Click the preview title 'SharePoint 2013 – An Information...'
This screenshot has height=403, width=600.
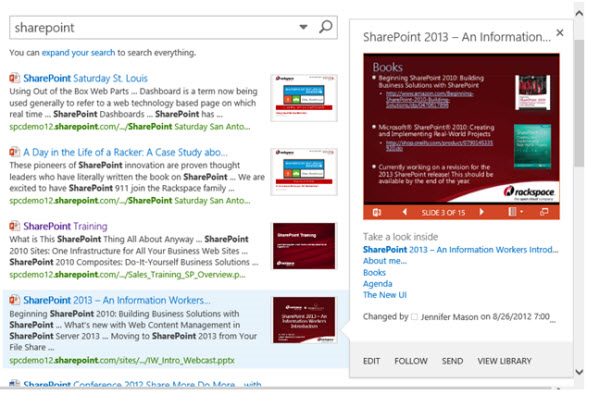coord(457,37)
